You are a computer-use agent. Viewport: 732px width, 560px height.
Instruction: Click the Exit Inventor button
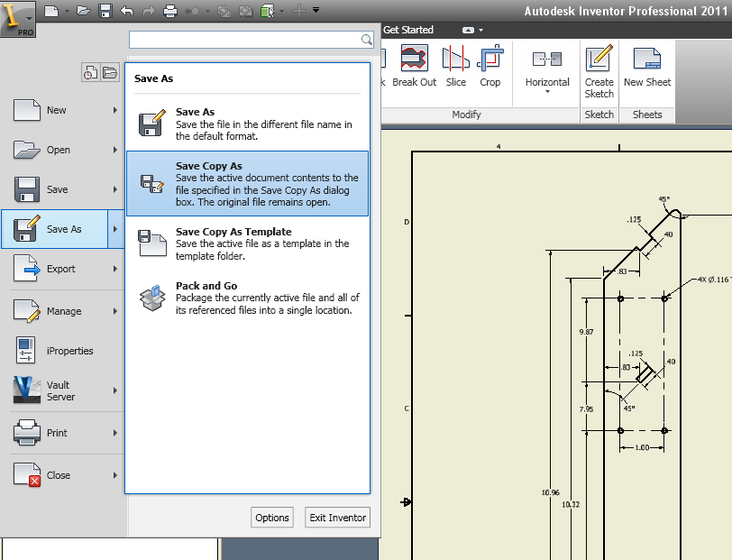point(337,517)
